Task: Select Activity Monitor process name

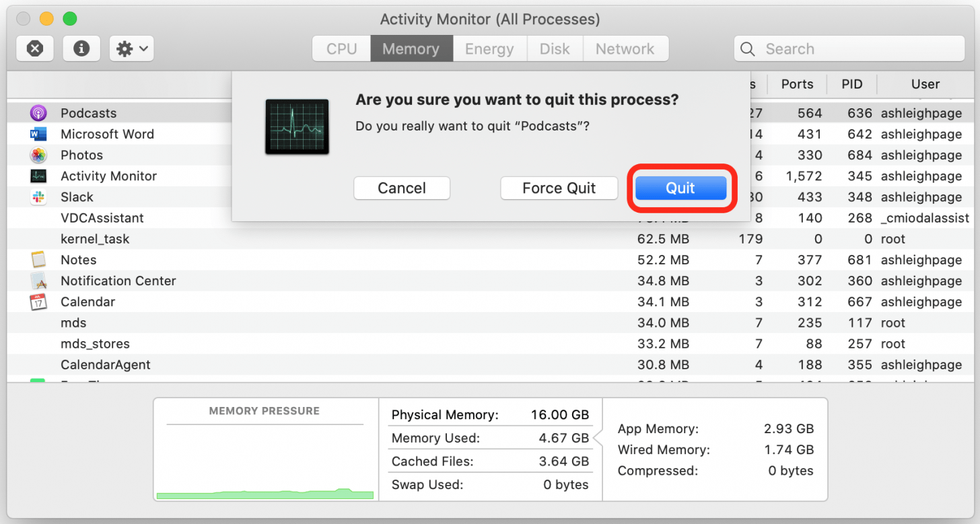Action: [x=108, y=176]
